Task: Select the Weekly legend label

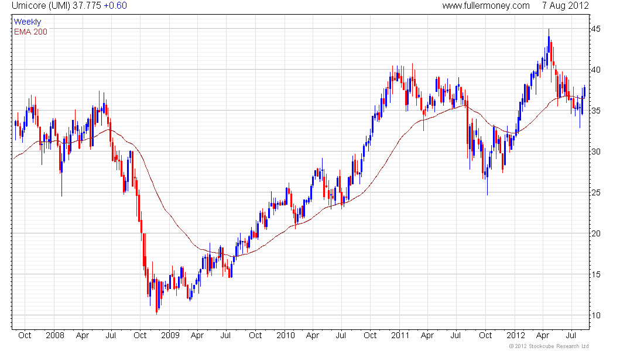Action: coord(28,22)
